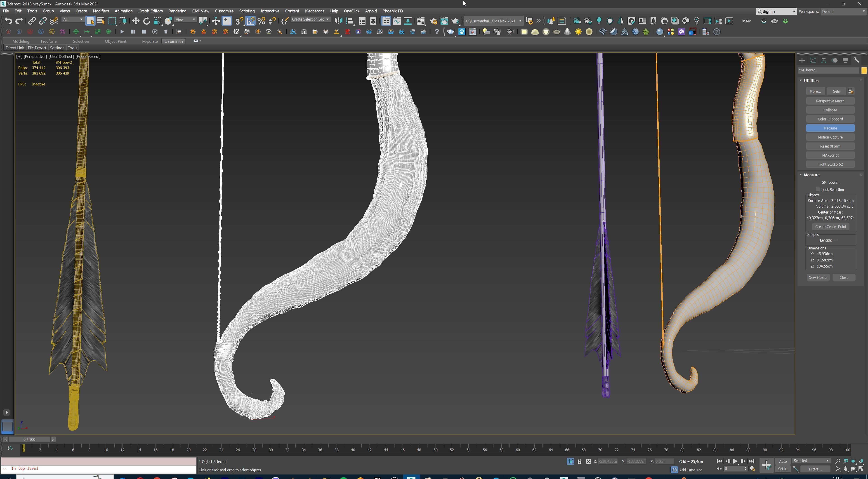Select the Move tool in main toolbar
Image resolution: width=868 pixels, height=479 pixels.
click(135, 21)
